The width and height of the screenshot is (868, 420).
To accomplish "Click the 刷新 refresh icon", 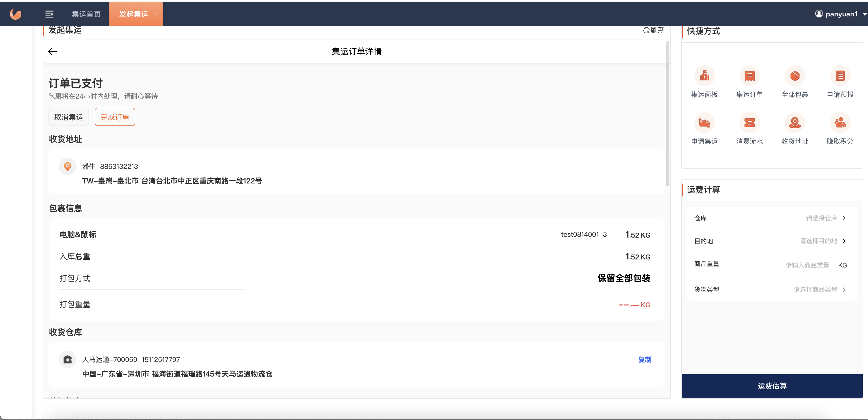I will [646, 30].
